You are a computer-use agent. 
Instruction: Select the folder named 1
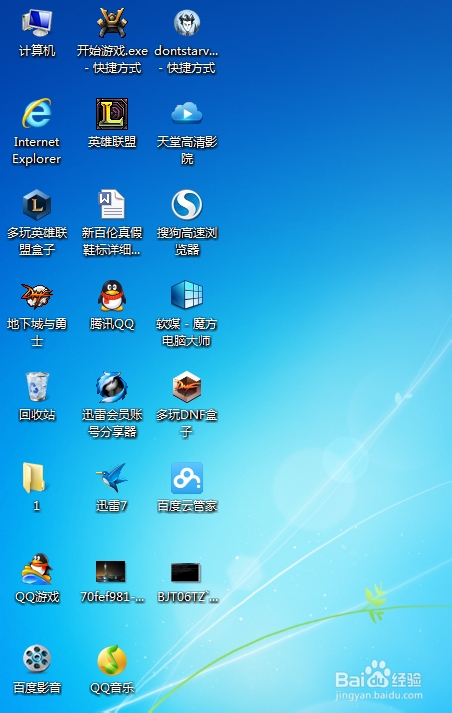pyautogui.click(x=34, y=478)
